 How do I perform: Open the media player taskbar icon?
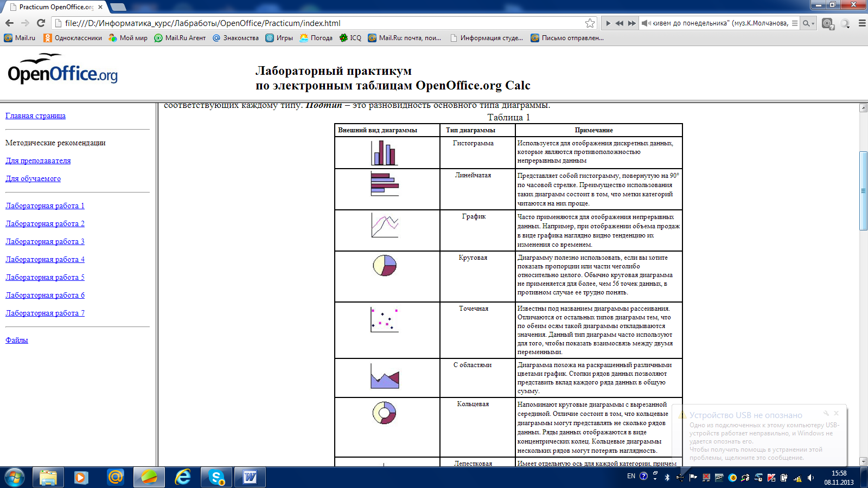(81, 477)
